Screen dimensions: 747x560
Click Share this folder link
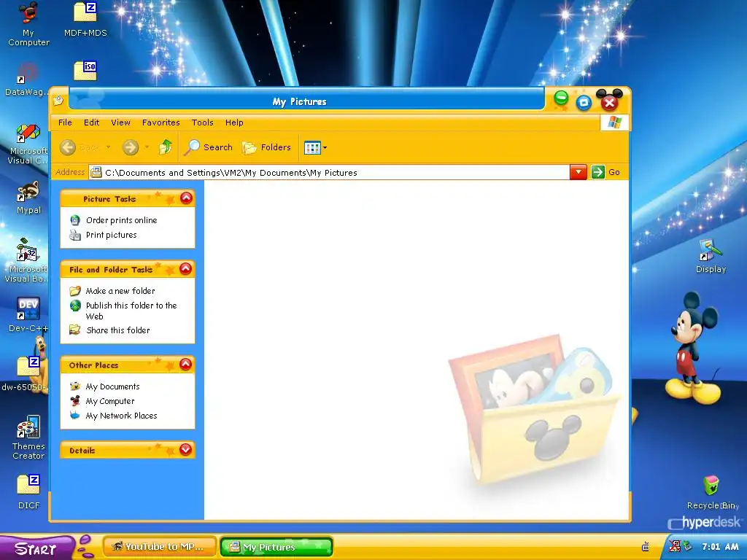117,330
